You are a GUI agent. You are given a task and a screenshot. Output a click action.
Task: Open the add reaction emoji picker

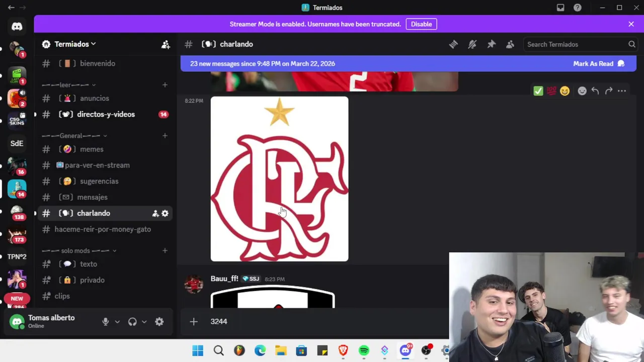(582, 91)
